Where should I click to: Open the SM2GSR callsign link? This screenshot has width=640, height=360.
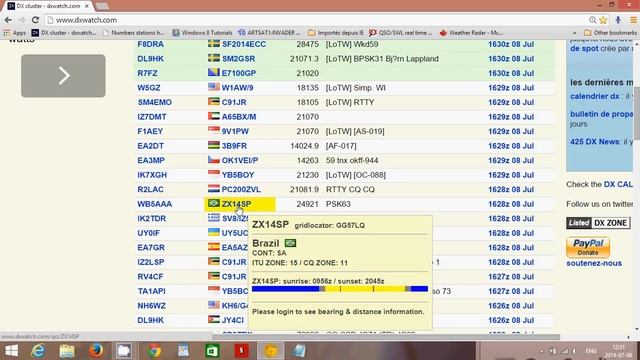point(238,58)
